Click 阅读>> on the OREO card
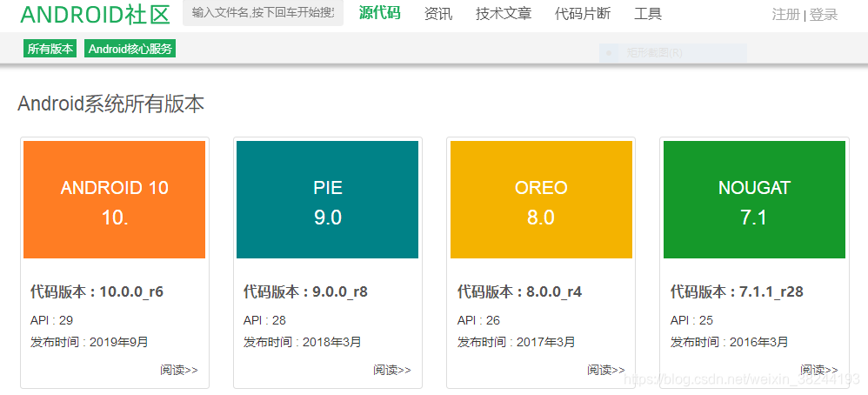The width and height of the screenshot is (868, 395). tap(606, 370)
